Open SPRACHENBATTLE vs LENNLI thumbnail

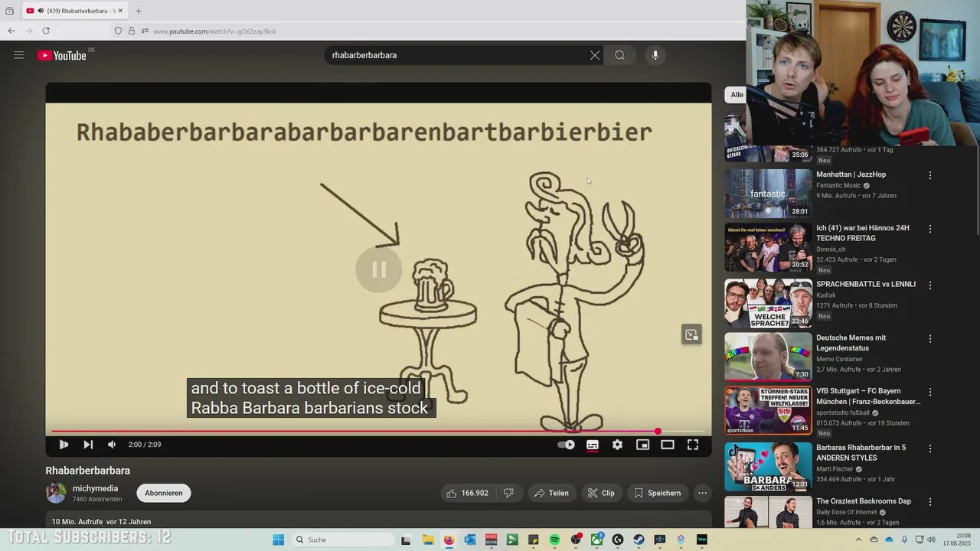[x=768, y=304]
